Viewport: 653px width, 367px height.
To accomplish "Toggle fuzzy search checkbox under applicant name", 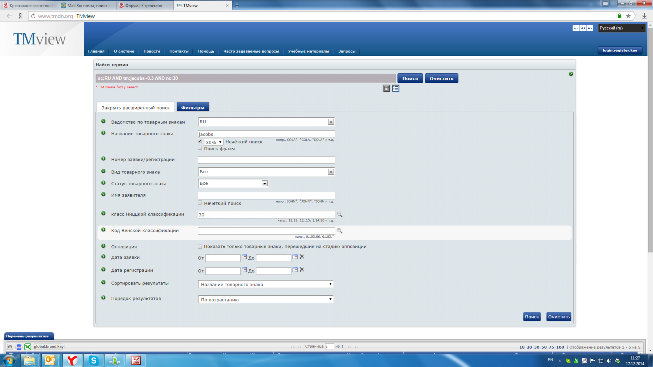I will [200, 203].
